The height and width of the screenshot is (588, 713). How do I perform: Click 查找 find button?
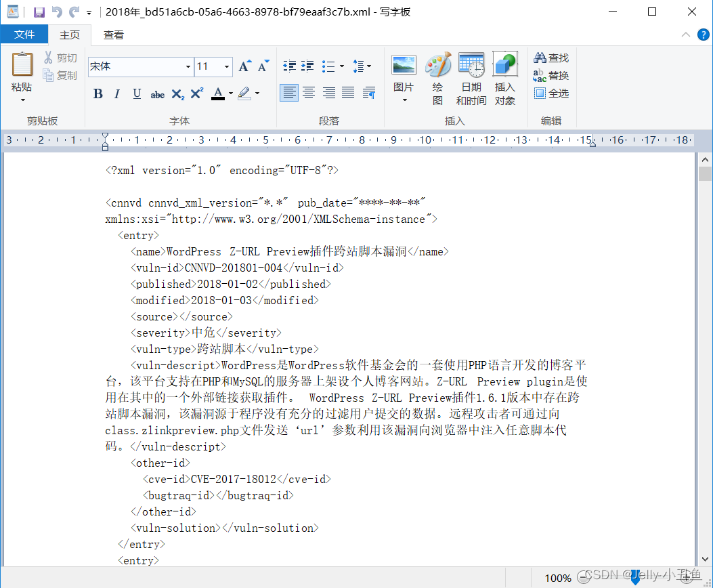[551, 58]
